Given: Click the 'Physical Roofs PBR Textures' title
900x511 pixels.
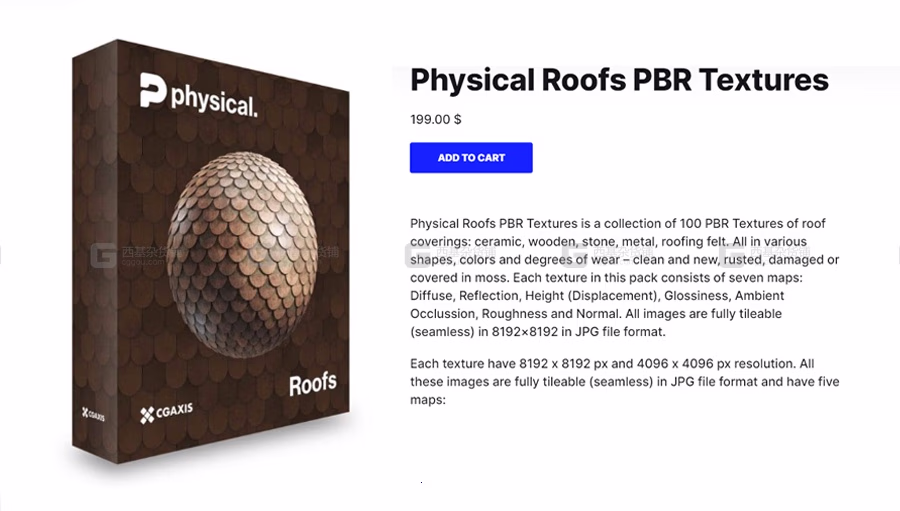Looking at the screenshot, I should pos(619,80).
